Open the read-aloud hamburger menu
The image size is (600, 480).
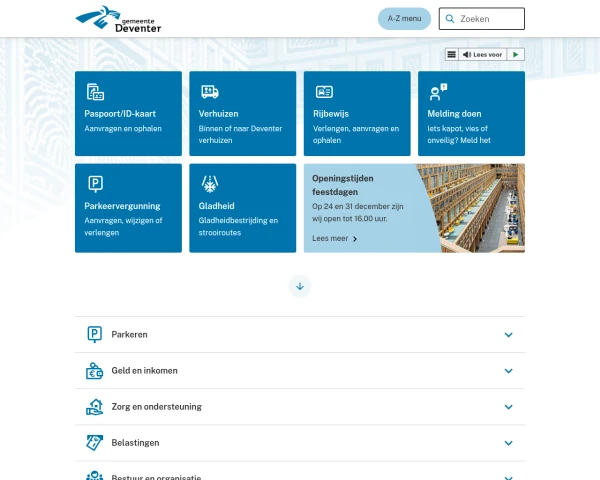452,55
